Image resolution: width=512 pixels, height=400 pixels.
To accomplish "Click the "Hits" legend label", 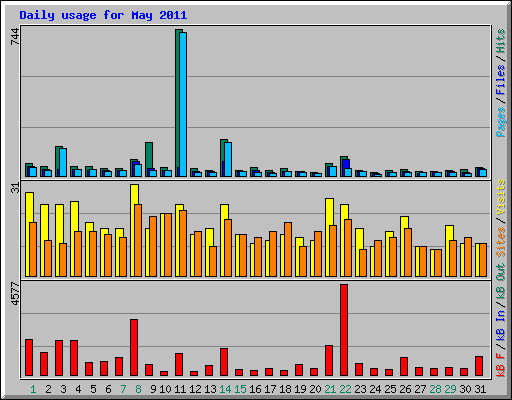I will pyautogui.click(x=501, y=41).
